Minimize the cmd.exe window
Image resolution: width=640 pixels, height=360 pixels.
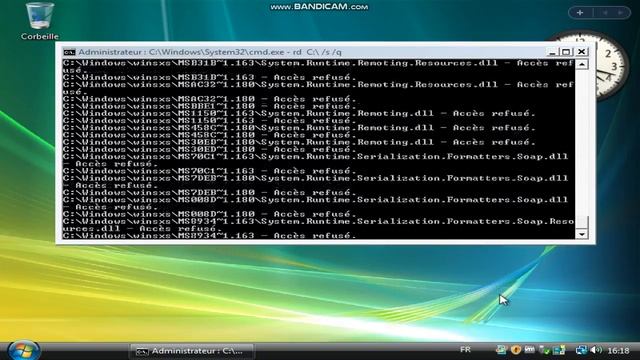552,52
